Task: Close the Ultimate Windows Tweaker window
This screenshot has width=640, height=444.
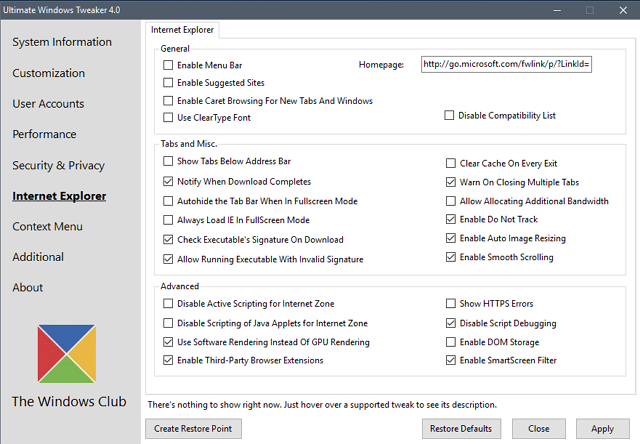Action: point(623,10)
